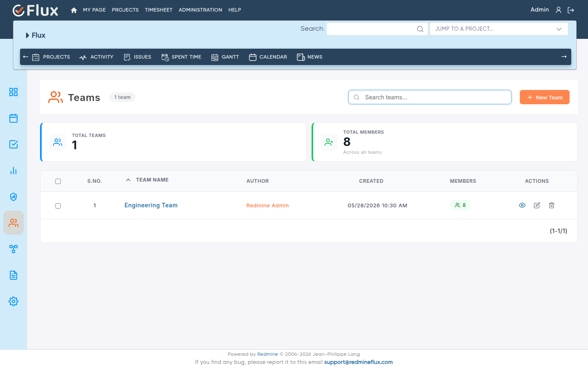
Task: Click the New Team button
Action: (x=545, y=97)
